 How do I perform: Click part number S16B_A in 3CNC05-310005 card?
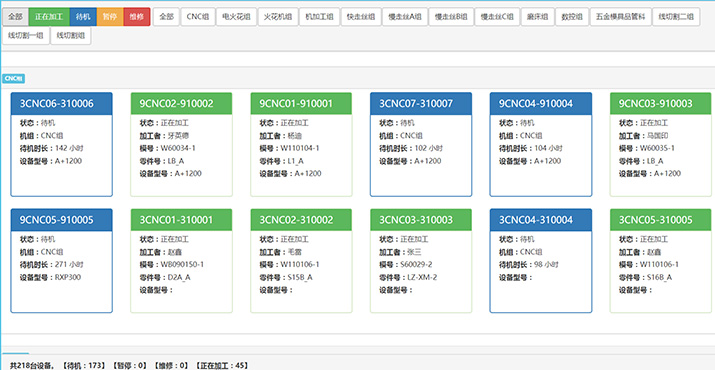(x=659, y=277)
